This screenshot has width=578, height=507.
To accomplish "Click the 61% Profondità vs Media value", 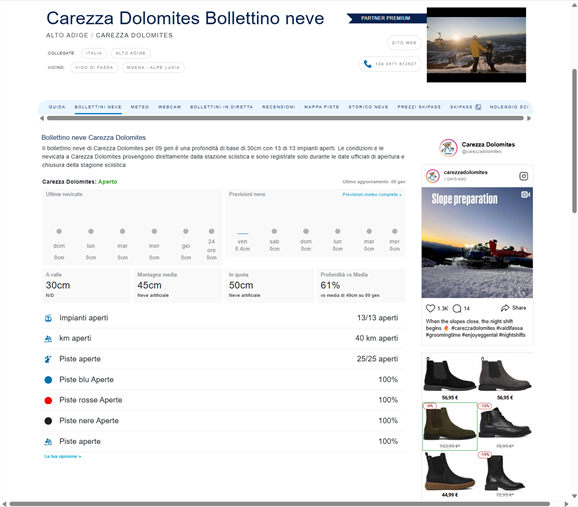I will click(x=330, y=285).
